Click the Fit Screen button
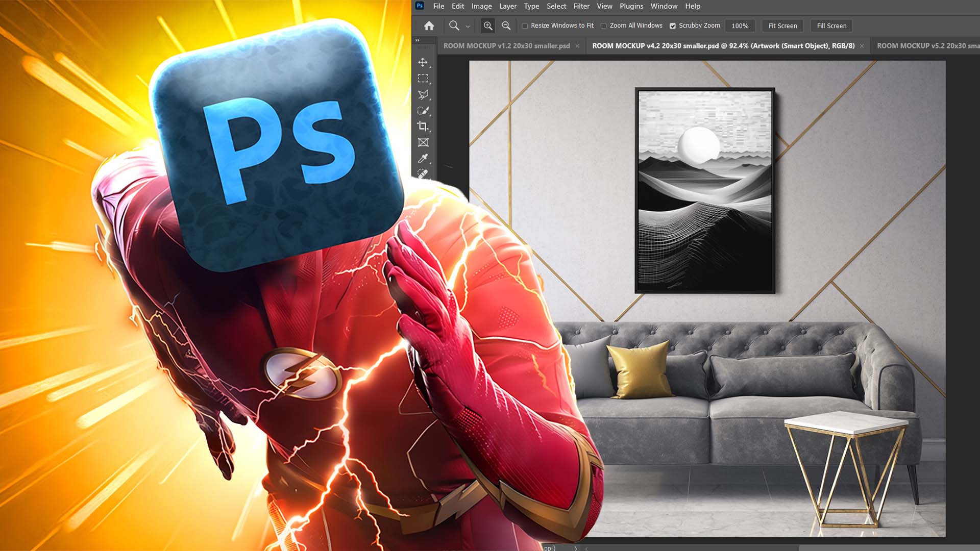 pyautogui.click(x=782, y=26)
